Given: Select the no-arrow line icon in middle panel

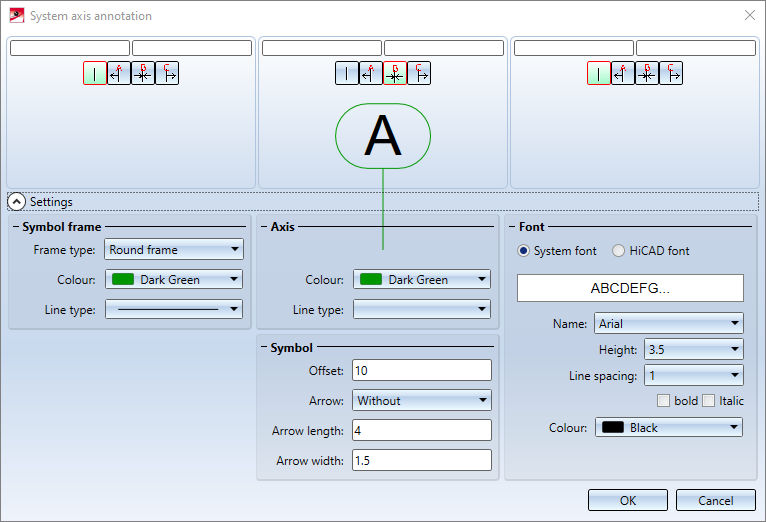Looking at the screenshot, I should click(x=347, y=73).
